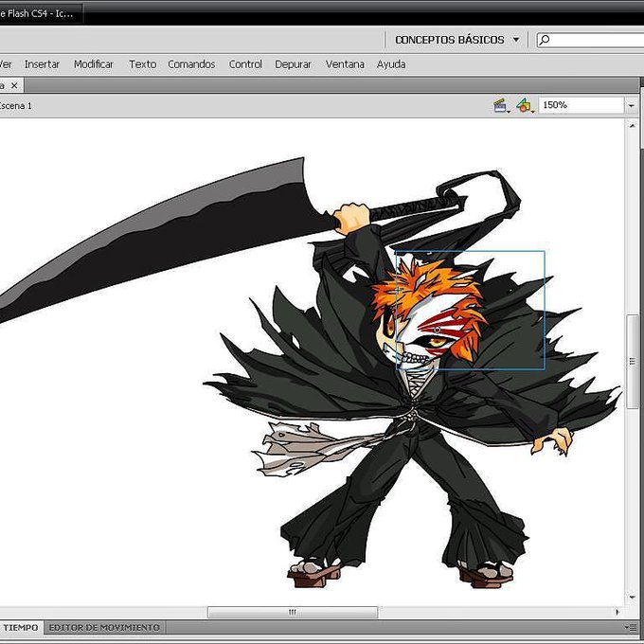Image resolution: width=644 pixels, height=644 pixels.
Task: Open the Texto menu
Action: [142, 64]
